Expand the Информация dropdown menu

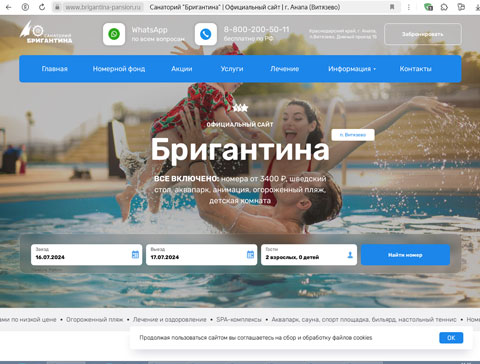coord(352,69)
